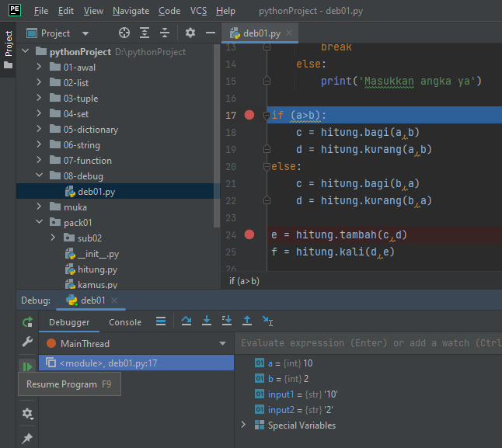Image resolution: width=502 pixels, height=448 pixels.
Task: Click the Step Into My Code icon
Action: 227,321
